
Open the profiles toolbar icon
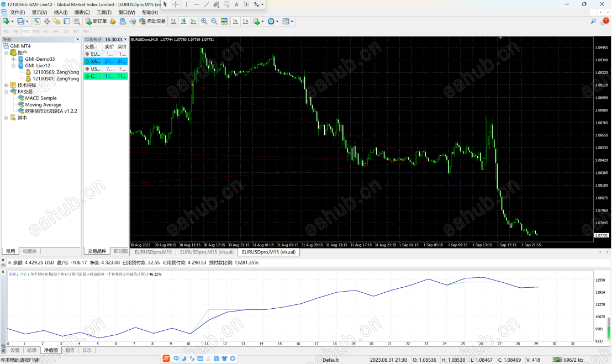coord(20,22)
